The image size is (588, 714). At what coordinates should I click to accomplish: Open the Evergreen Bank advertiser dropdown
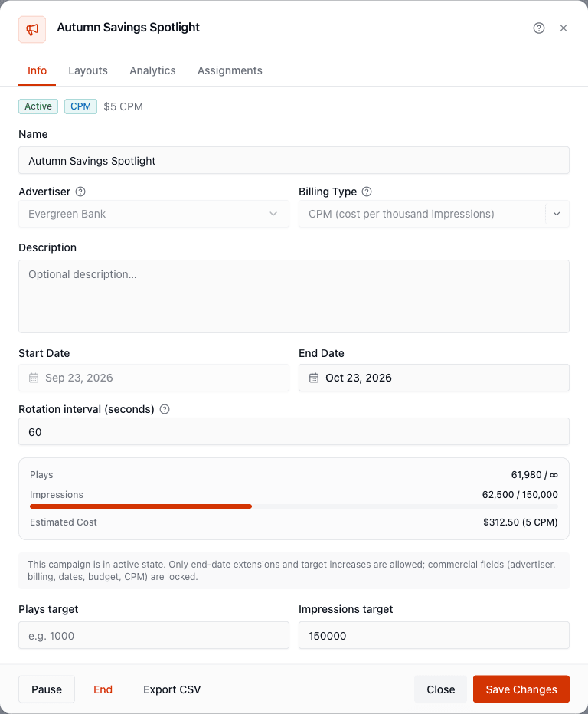(154, 214)
